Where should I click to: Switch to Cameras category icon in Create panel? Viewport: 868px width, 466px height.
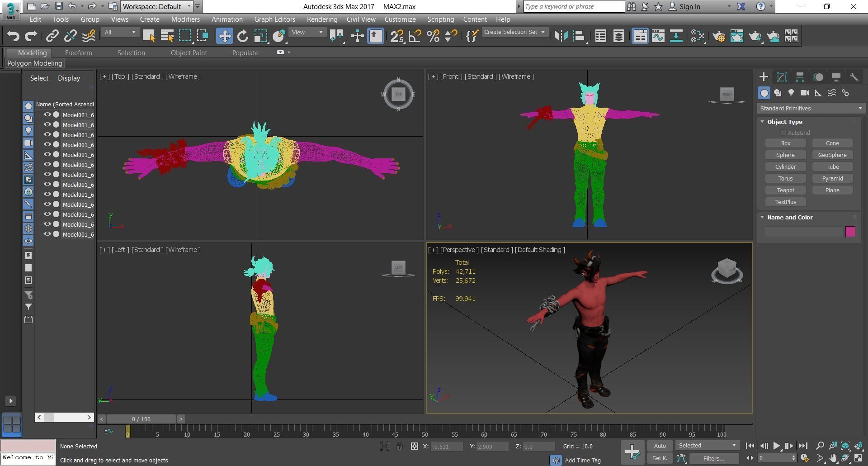(805, 93)
